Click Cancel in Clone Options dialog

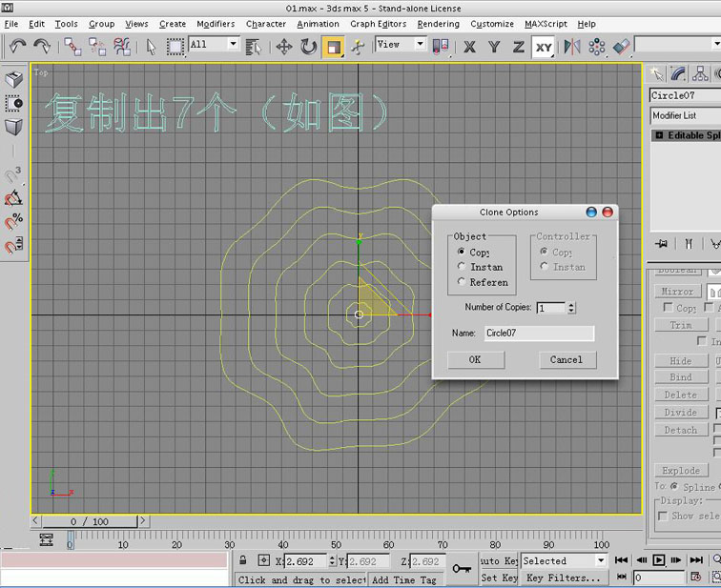pos(566,359)
